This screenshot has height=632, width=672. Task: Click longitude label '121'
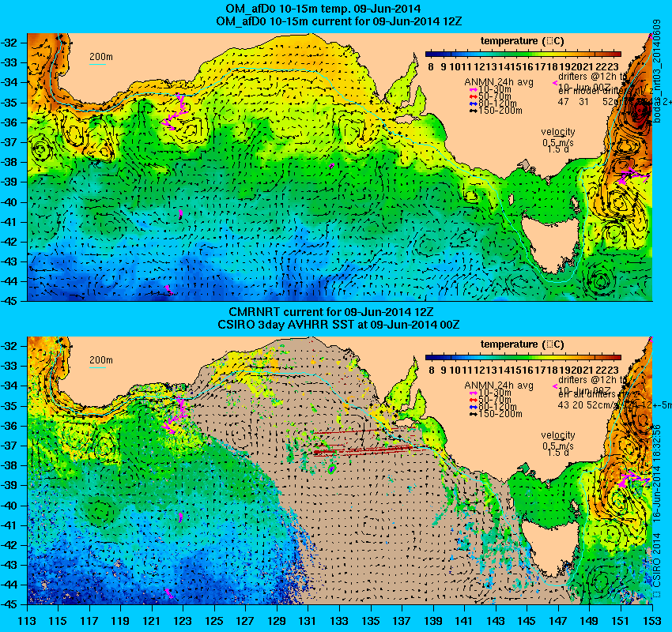click(x=152, y=620)
